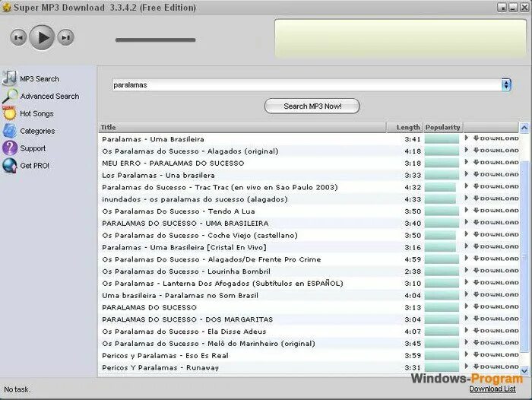The image size is (532, 400).
Task: Select the MP3 Search menu label
Action: [x=40, y=79]
